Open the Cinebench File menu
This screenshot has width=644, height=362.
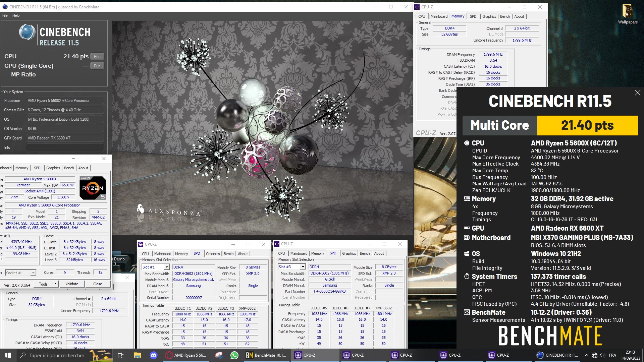tap(5, 15)
